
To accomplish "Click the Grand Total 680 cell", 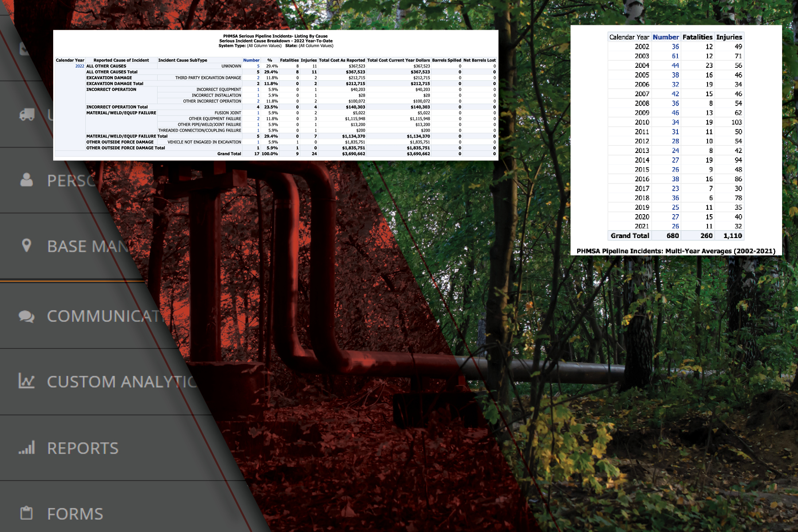I will (x=673, y=236).
